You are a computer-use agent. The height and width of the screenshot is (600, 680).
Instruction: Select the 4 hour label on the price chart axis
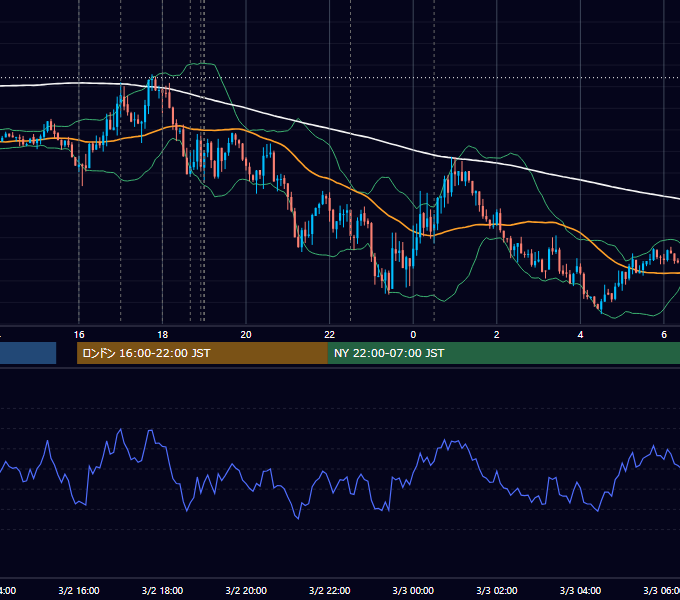click(x=580, y=335)
